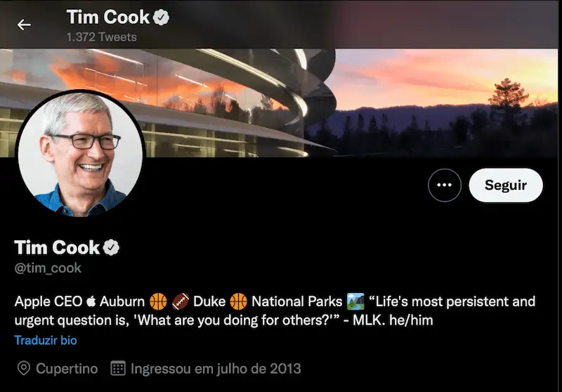Click the Traduzir bio link
This screenshot has width=562, height=392.
[46, 340]
